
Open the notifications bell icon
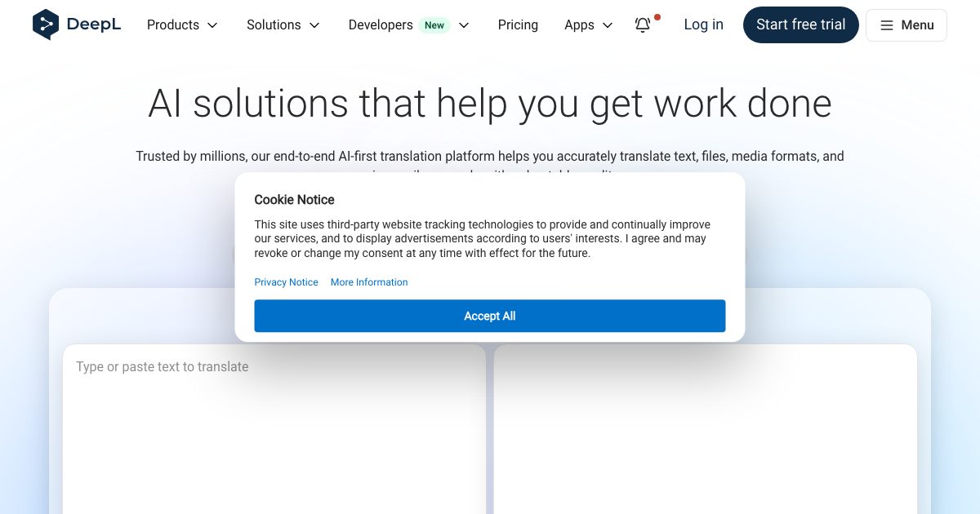click(643, 24)
